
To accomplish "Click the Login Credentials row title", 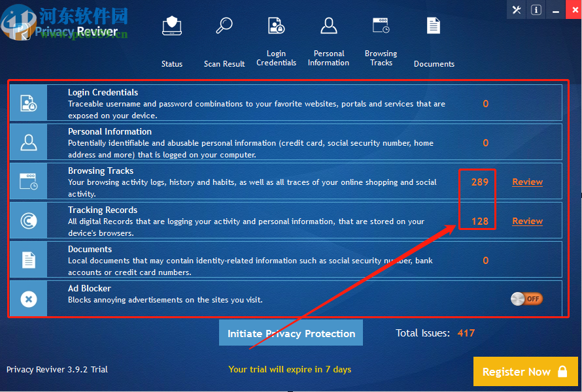I will (103, 92).
